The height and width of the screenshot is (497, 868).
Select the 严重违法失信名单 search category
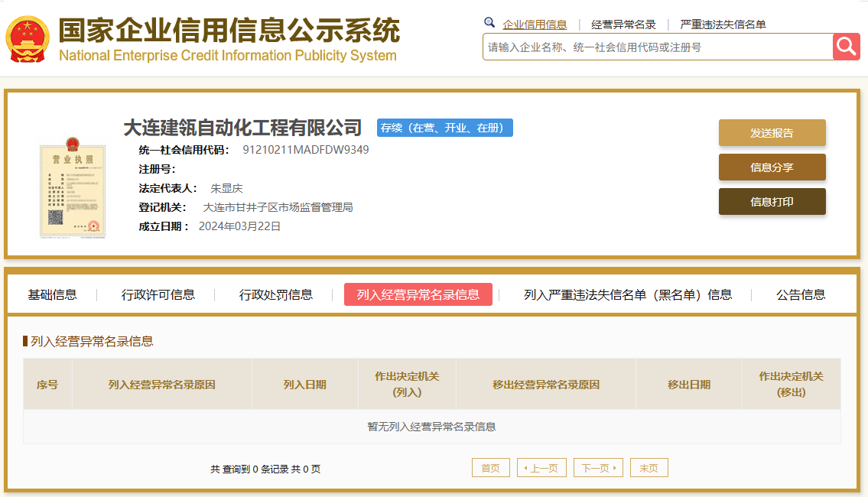coord(723,24)
